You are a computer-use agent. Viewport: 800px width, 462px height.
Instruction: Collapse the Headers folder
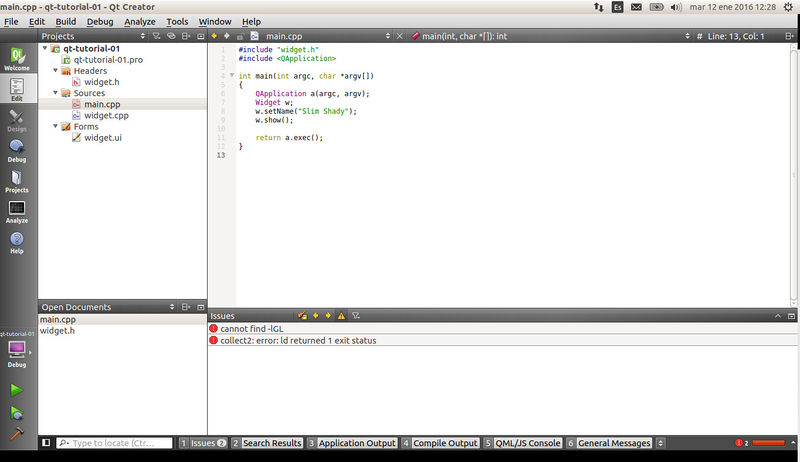(x=56, y=71)
